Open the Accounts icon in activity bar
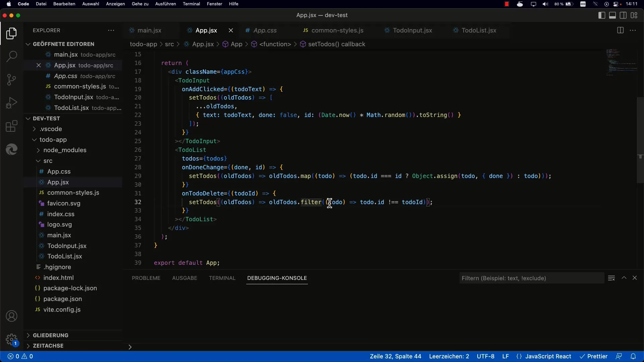 (11, 316)
